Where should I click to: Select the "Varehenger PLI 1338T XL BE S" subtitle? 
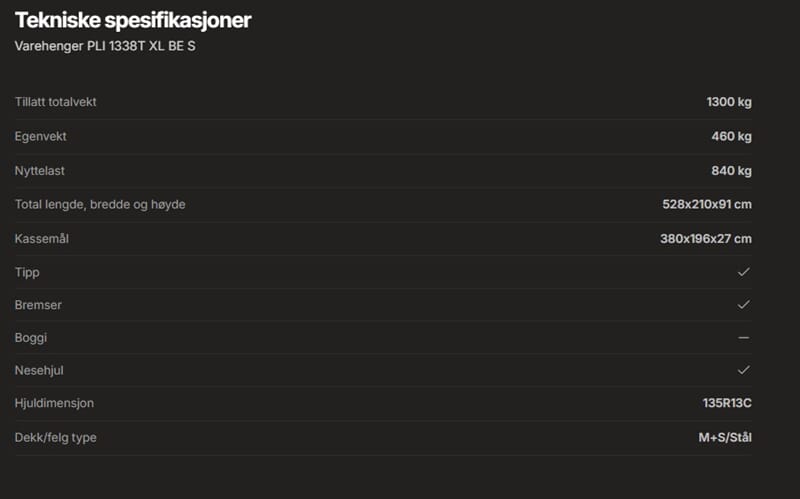tap(105, 46)
